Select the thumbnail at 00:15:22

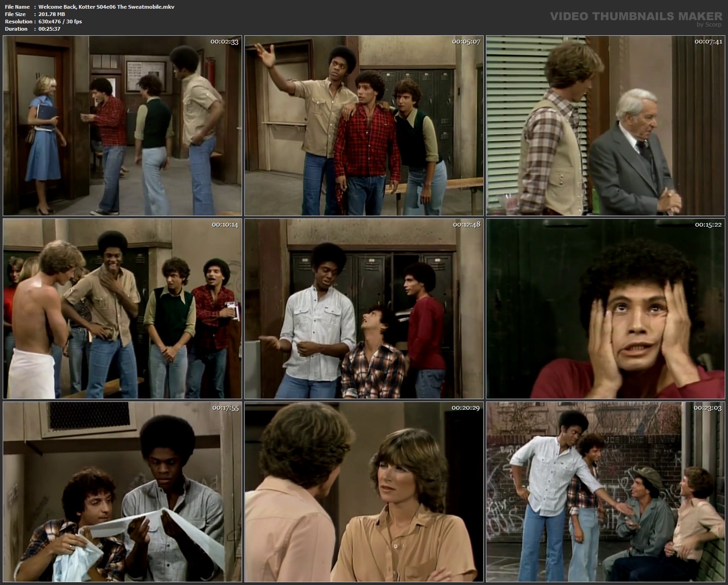click(605, 309)
